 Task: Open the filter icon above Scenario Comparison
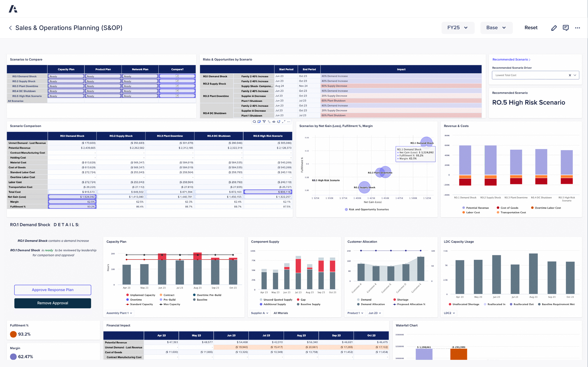tap(264, 122)
